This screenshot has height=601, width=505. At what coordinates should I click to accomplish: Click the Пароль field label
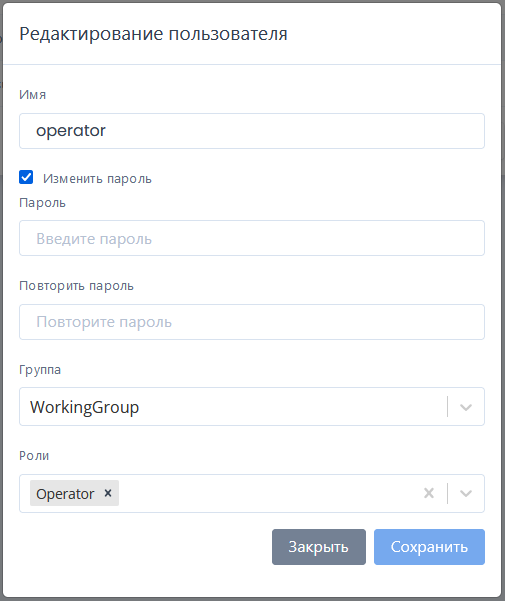[43, 203]
